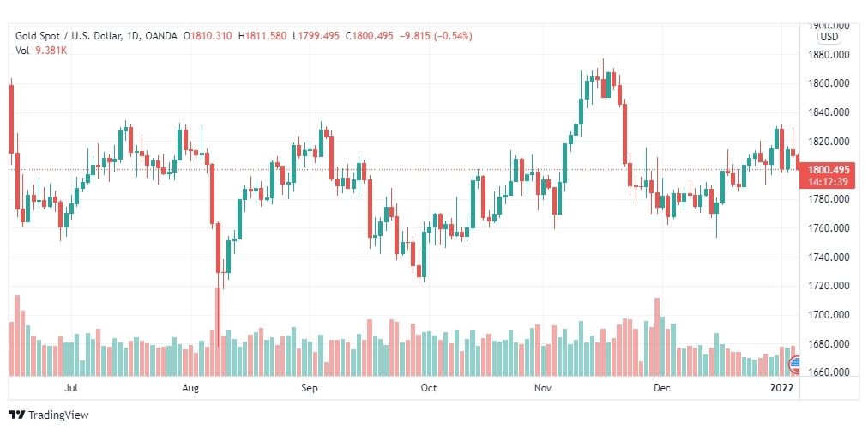Click the Vol 9.381K indicator label

pyautogui.click(x=40, y=51)
